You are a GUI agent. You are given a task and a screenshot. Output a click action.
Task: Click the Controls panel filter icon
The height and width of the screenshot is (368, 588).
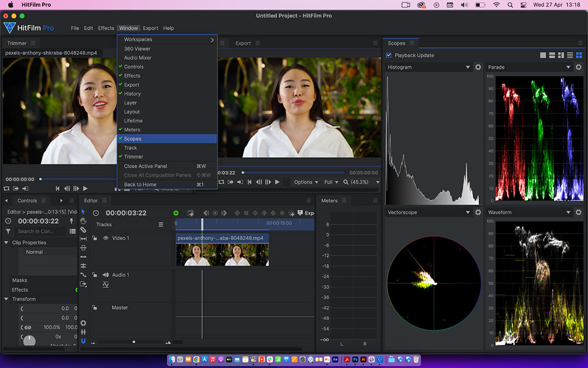click(x=8, y=231)
